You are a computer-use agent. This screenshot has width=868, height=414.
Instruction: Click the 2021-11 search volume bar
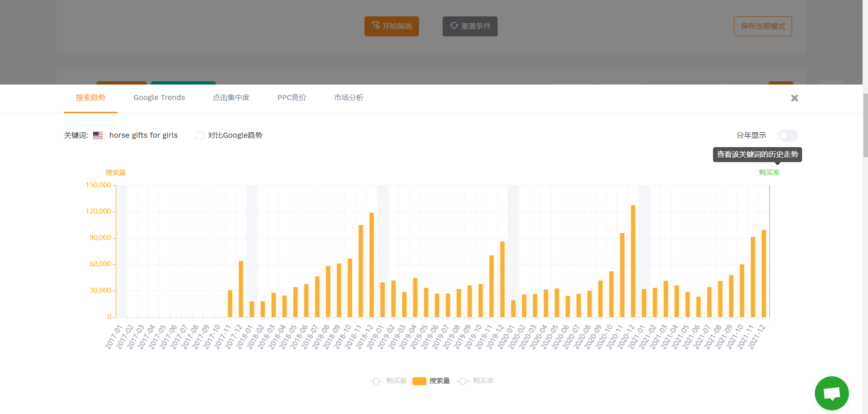(753, 277)
